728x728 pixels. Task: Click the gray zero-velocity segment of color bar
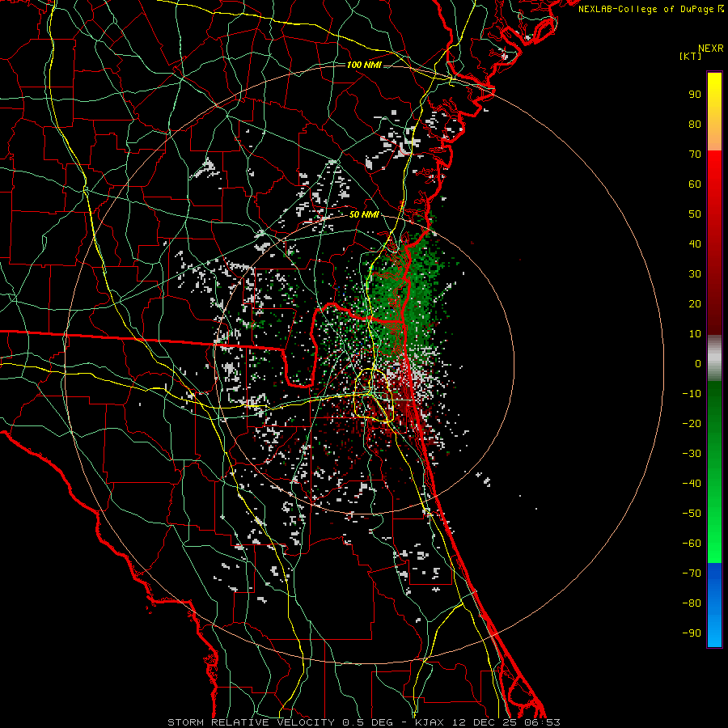(x=714, y=358)
